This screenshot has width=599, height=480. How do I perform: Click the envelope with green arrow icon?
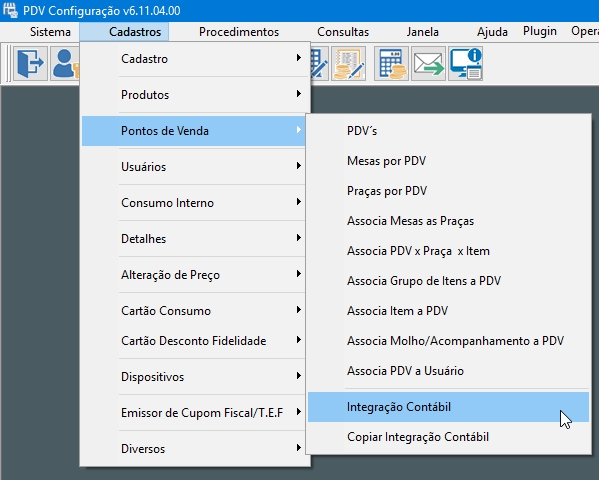[428, 63]
